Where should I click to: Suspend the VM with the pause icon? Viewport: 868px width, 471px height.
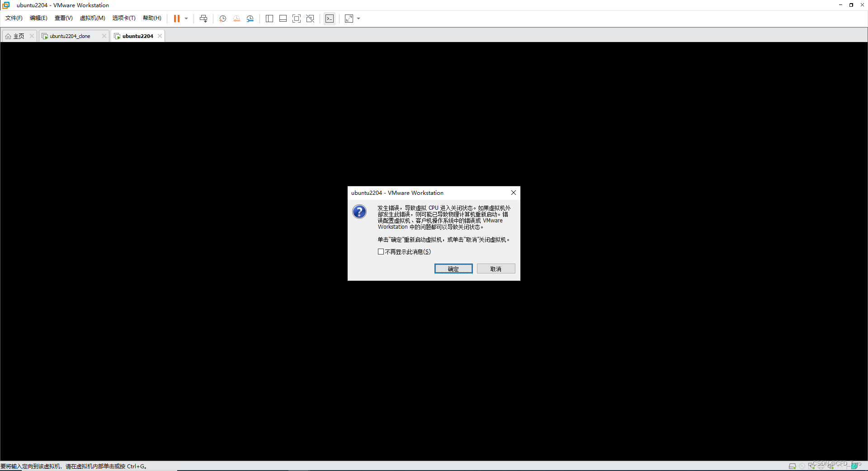tap(177, 19)
